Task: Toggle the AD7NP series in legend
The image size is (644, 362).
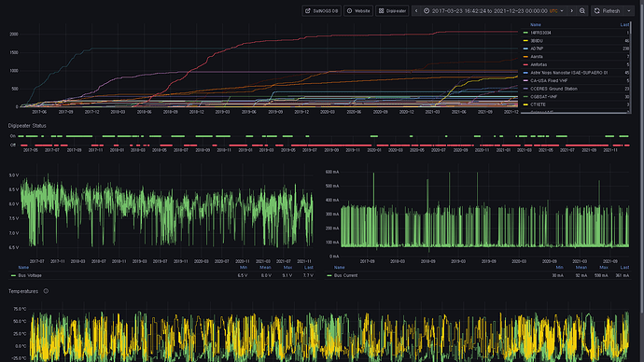Action: click(x=537, y=49)
